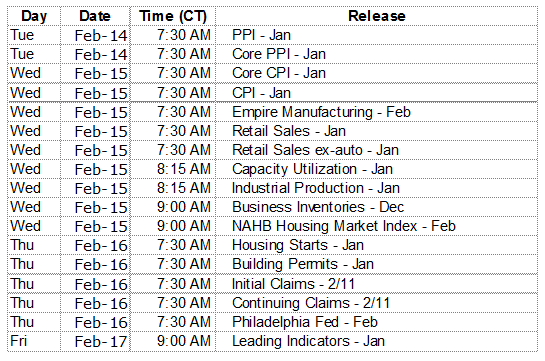Click the Core PPI - Jan cell
This screenshot has height=361, width=545.
click(x=376, y=54)
